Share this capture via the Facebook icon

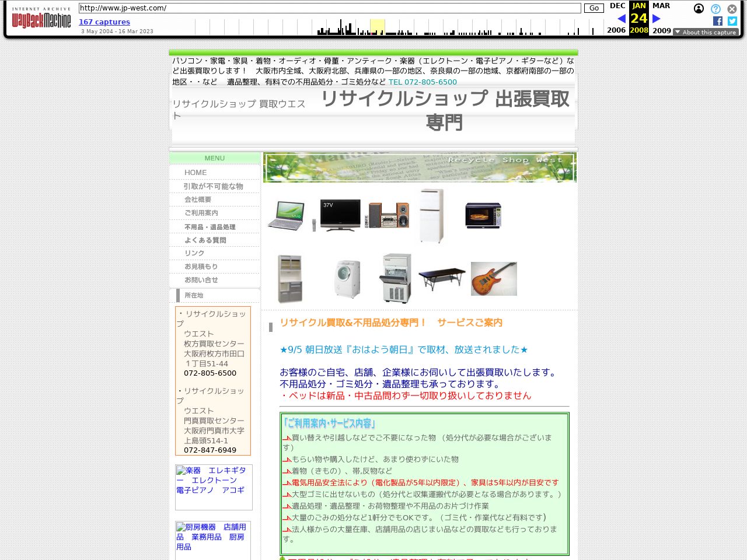[717, 21]
